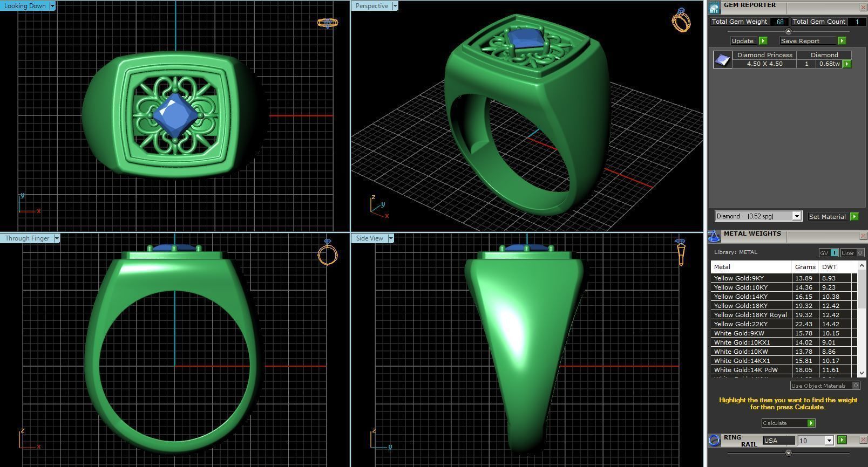Click the Gem Reporter panel icon

pos(714,7)
